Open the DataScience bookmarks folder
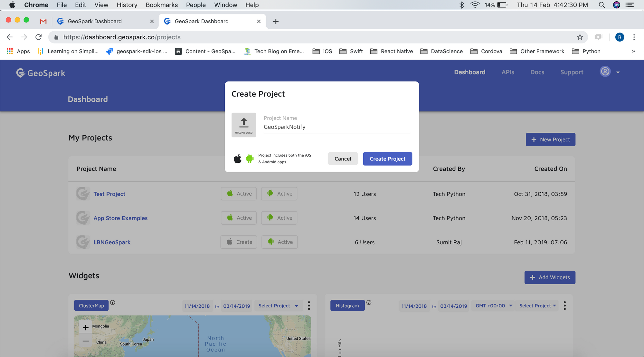Image resolution: width=644 pixels, height=357 pixels. (442, 51)
